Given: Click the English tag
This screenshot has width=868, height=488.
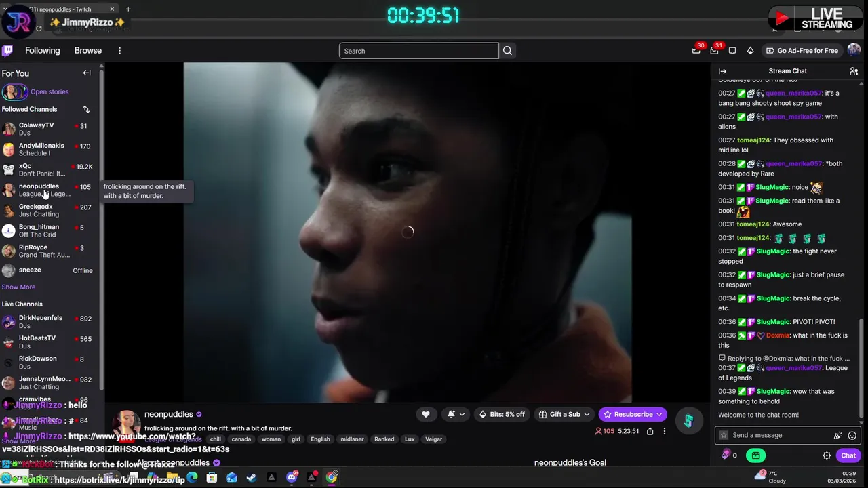Looking at the screenshot, I should tap(320, 439).
